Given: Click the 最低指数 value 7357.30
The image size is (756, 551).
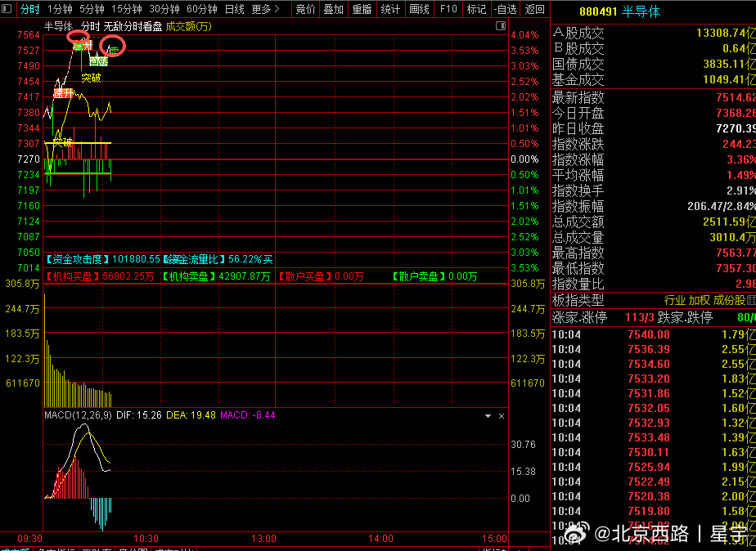Looking at the screenshot, I should pyautogui.click(x=736, y=268).
